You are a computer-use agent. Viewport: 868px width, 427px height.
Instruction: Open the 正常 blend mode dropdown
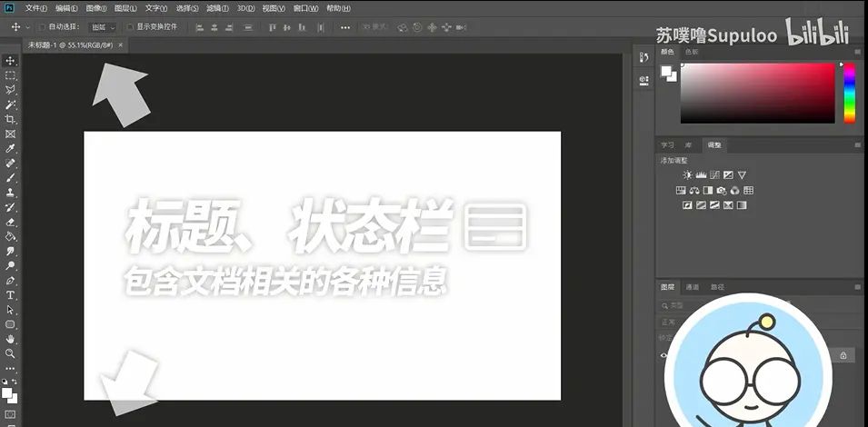pyautogui.click(x=668, y=322)
